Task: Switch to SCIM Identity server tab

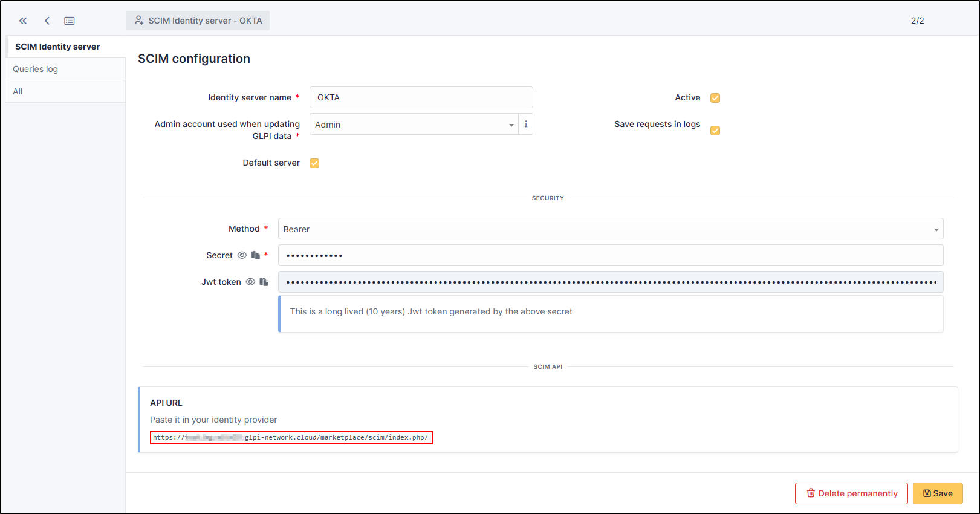Action: [57, 47]
